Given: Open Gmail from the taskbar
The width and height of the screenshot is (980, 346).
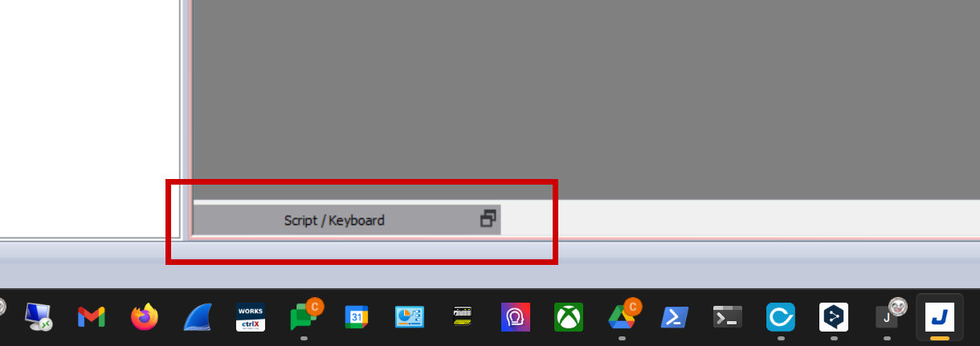Looking at the screenshot, I should coord(92,317).
